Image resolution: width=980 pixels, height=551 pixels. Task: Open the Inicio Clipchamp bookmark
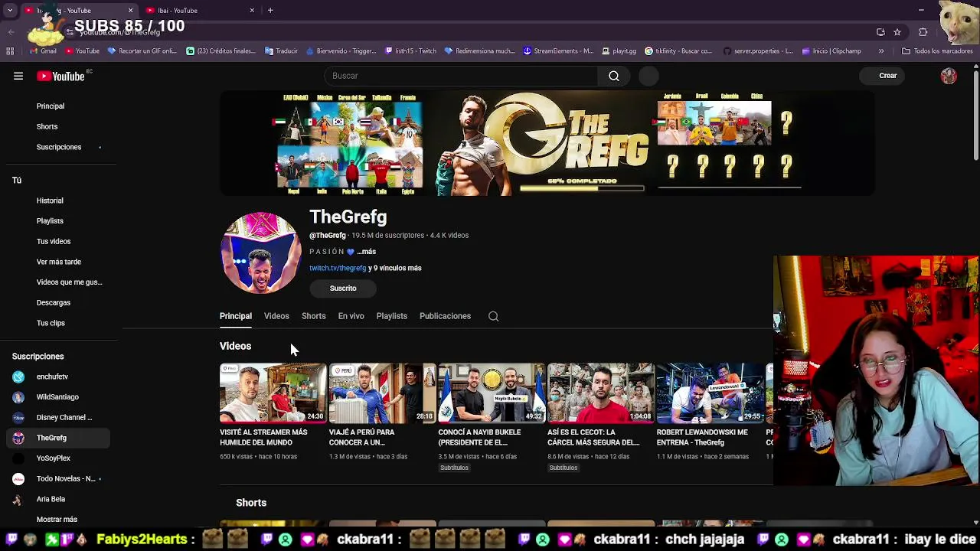(x=831, y=51)
